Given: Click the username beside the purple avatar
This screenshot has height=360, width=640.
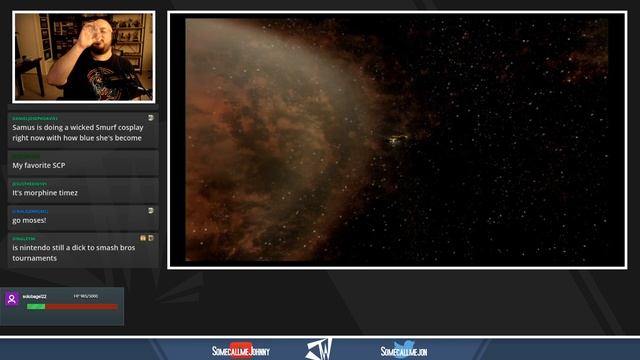Looking at the screenshot, I should point(35,296).
